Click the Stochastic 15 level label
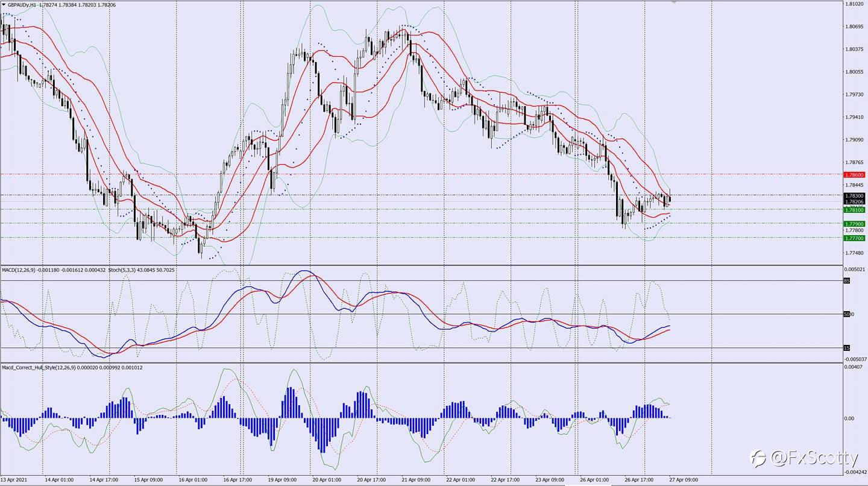Image resolution: width=868 pixels, height=486 pixels. point(847,348)
